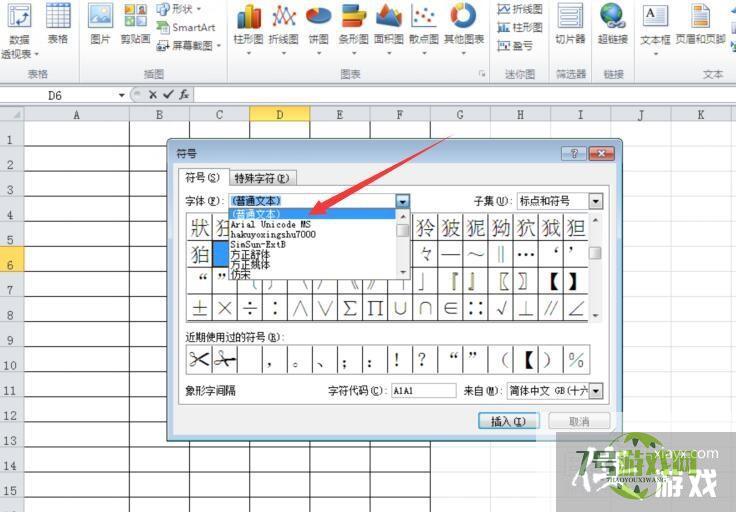Image resolution: width=736 pixels, height=512 pixels.
Task: Open the Other Charts menu
Action: pos(464,29)
